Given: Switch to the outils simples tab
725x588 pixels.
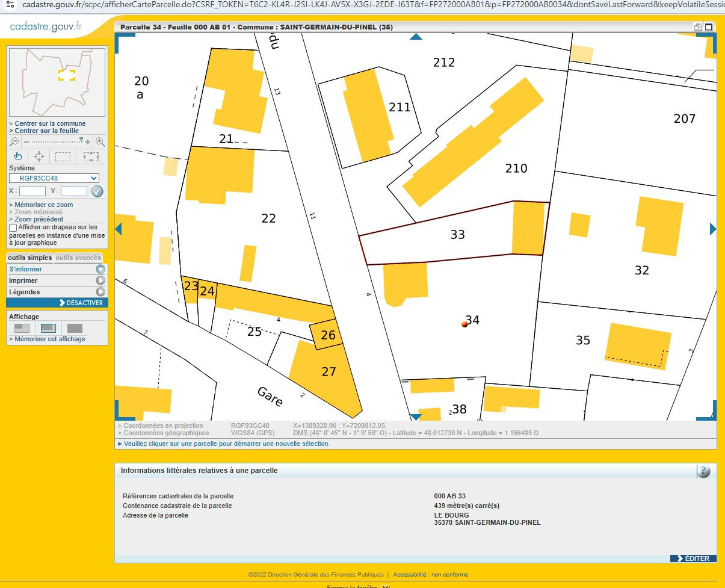Looking at the screenshot, I should [x=29, y=258].
